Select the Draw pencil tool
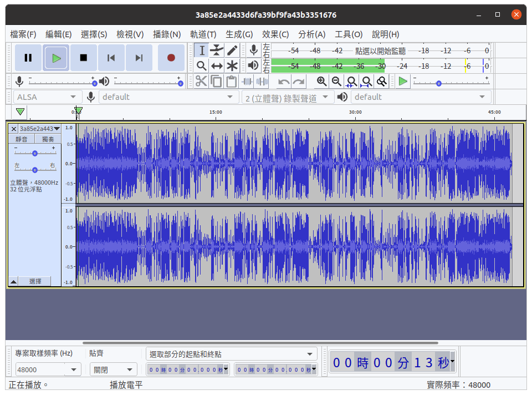 [232, 50]
